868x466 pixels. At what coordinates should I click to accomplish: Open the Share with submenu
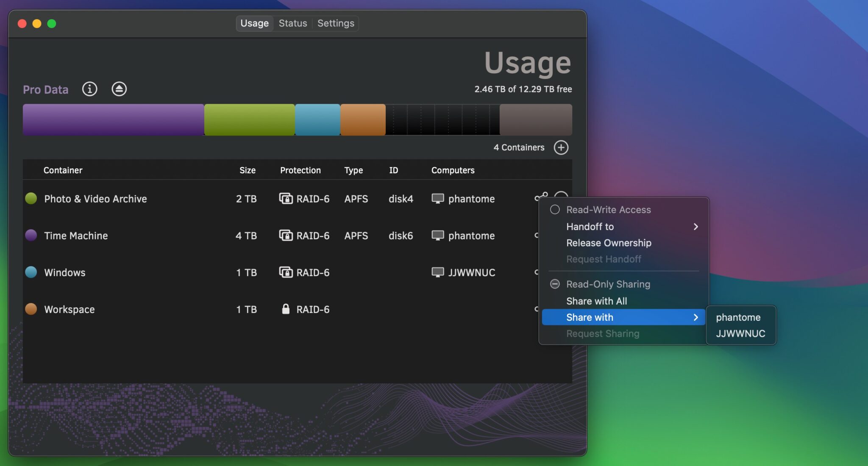tap(590, 317)
